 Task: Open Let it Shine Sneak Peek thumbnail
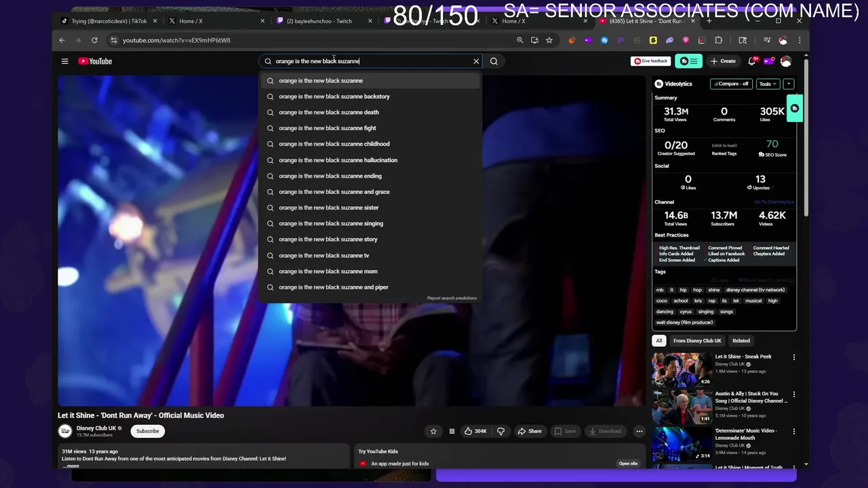coord(682,369)
